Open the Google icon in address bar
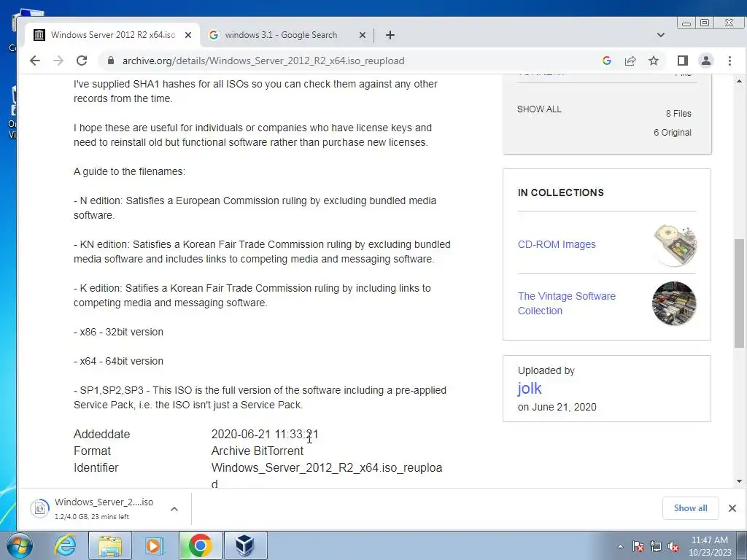 pyautogui.click(x=606, y=61)
